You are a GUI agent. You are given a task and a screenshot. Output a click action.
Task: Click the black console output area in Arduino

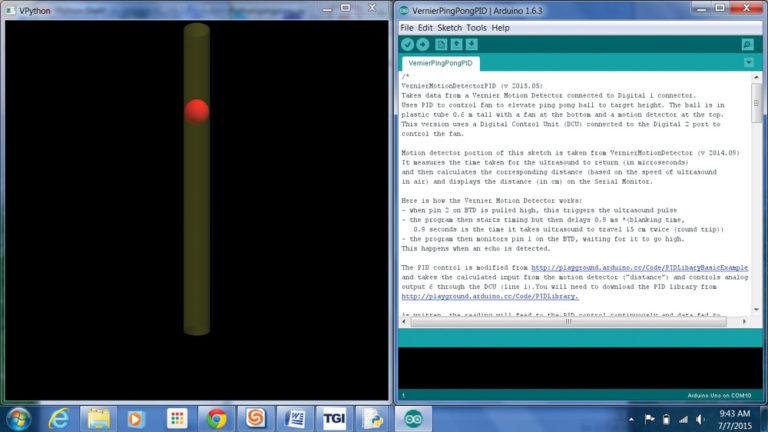(580, 369)
